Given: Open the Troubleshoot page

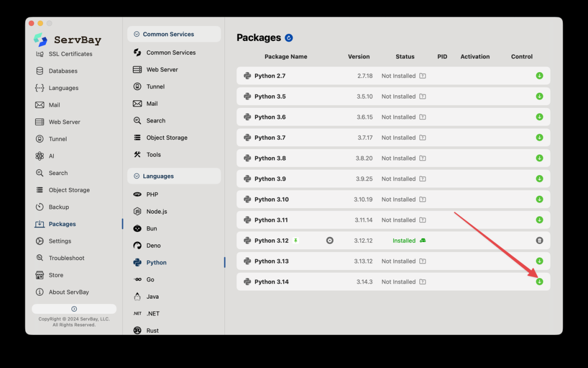Looking at the screenshot, I should pos(66,258).
